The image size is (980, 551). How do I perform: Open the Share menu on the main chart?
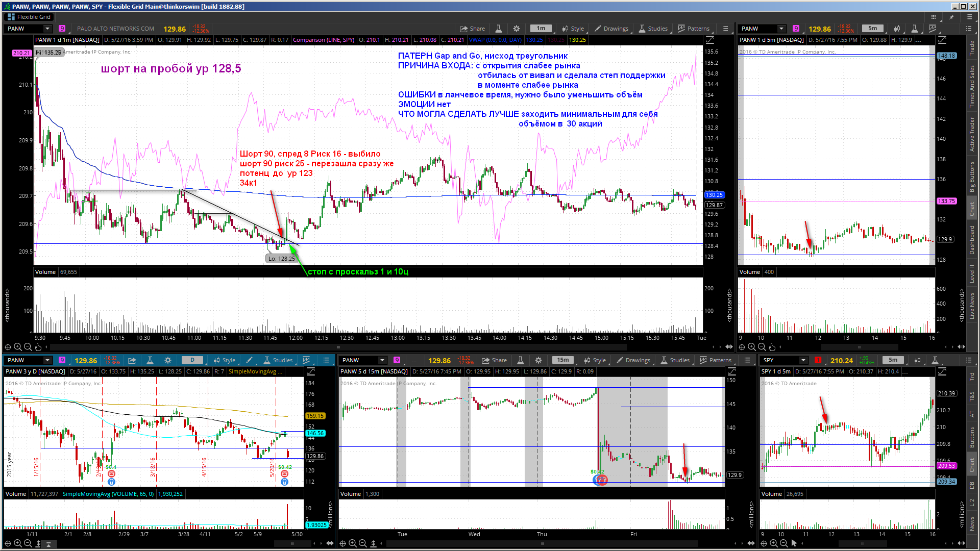[x=472, y=29]
